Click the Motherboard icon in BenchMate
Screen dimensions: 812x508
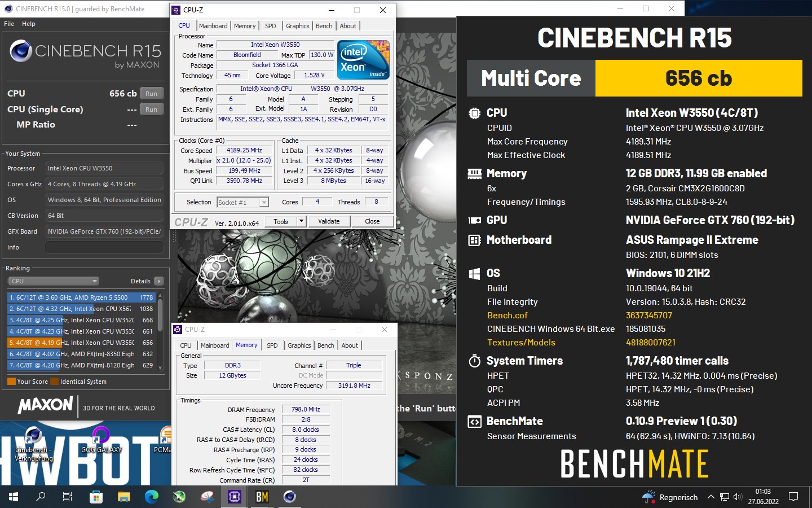(474, 240)
